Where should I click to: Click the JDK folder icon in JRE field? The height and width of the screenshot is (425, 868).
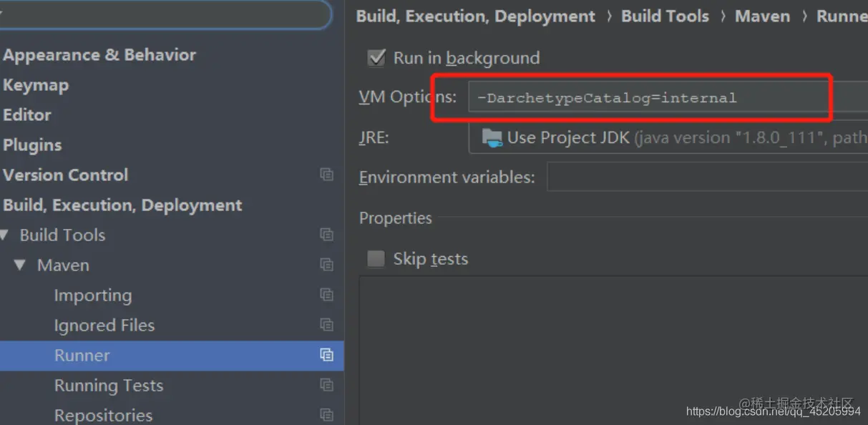[x=492, y=138]
